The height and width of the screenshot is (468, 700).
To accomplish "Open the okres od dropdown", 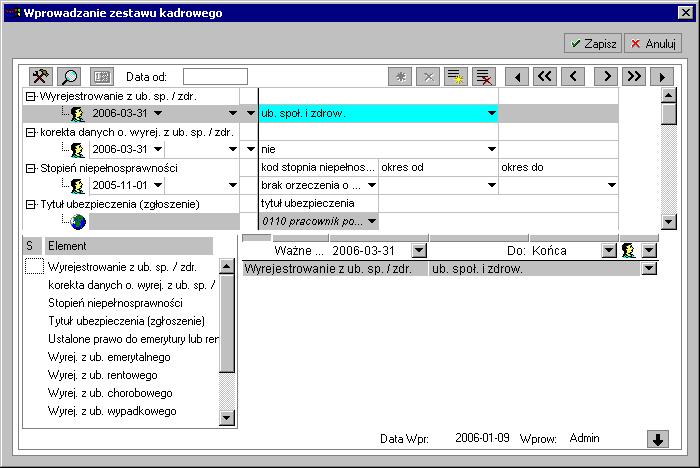I will 492,185.
